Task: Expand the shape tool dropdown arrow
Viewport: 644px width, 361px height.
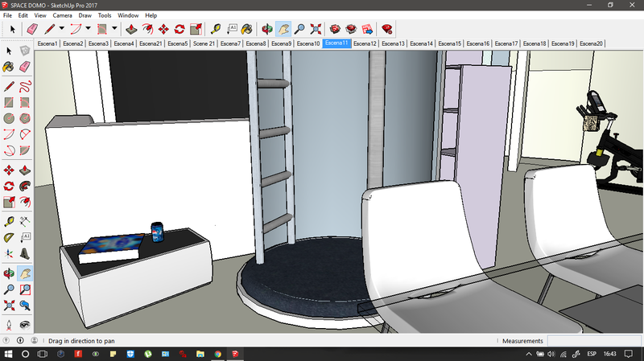Action: (x=115, y=29)
